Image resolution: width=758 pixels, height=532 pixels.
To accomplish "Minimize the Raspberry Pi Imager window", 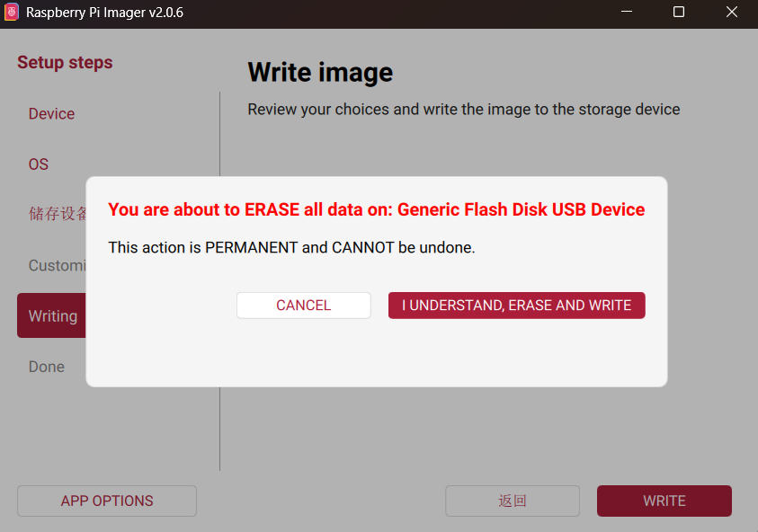I will [627, 13].
